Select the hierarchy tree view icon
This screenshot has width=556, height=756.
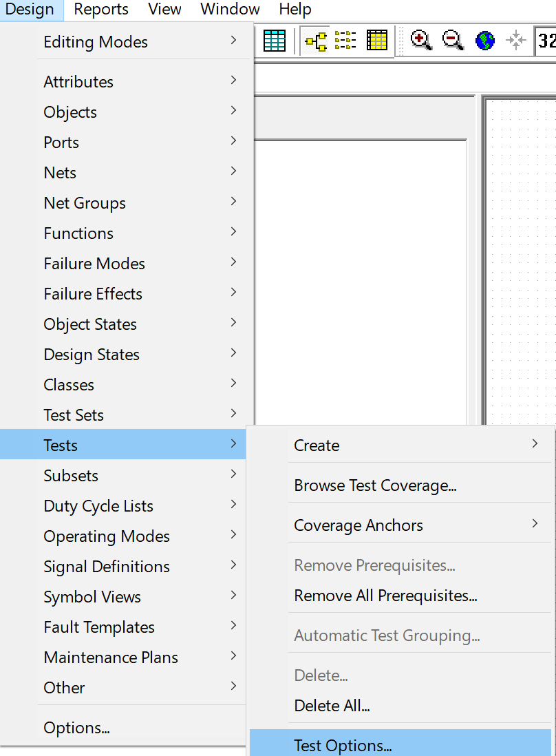pos(316,41)
